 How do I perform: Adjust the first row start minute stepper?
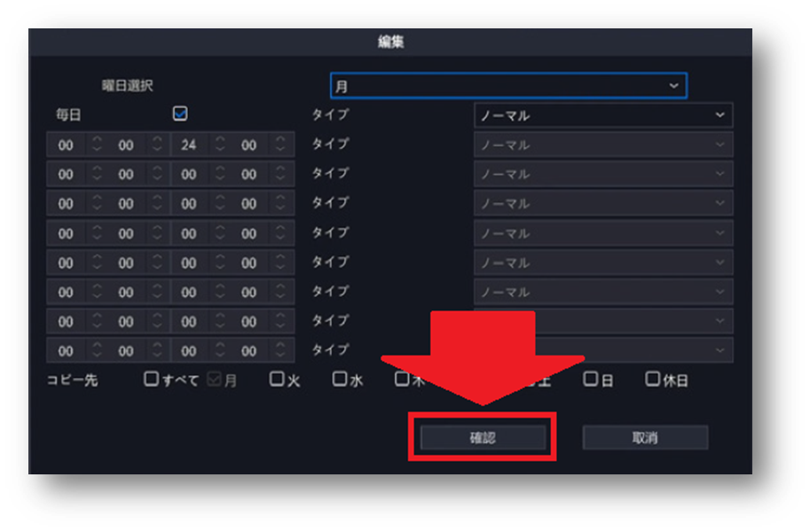tap(157, 145)
